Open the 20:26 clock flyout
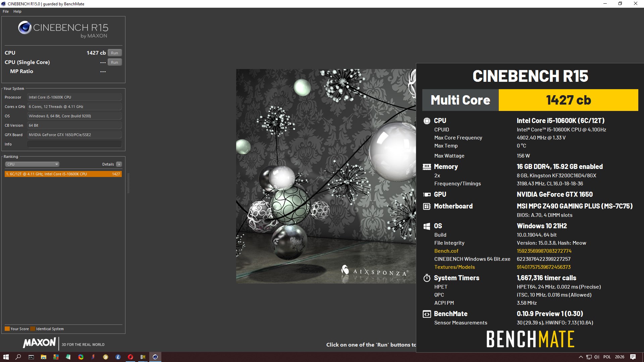Screen dimensions: 644x362 tap(620, 357)
